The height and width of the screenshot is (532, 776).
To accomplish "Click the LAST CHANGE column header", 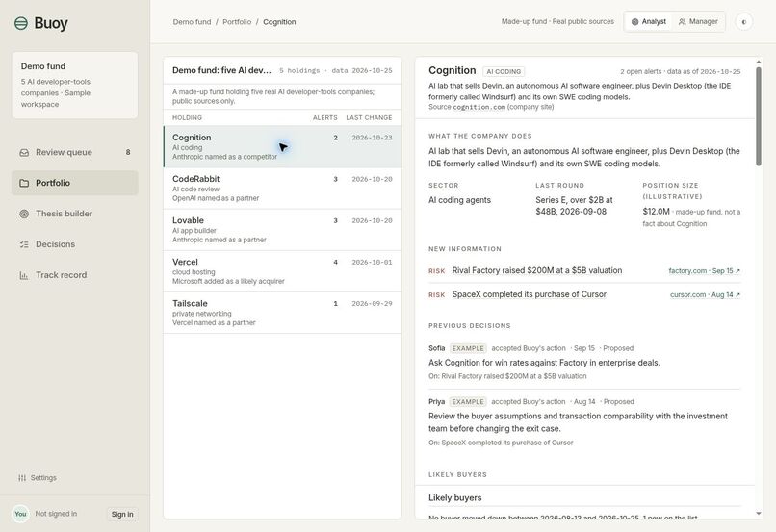I will pos(369,117).
